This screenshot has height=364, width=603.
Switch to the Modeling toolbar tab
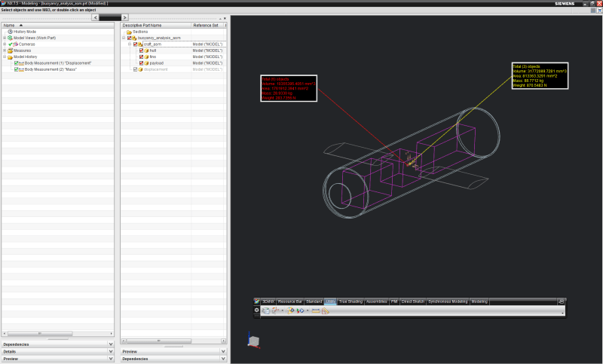(479, 301)
